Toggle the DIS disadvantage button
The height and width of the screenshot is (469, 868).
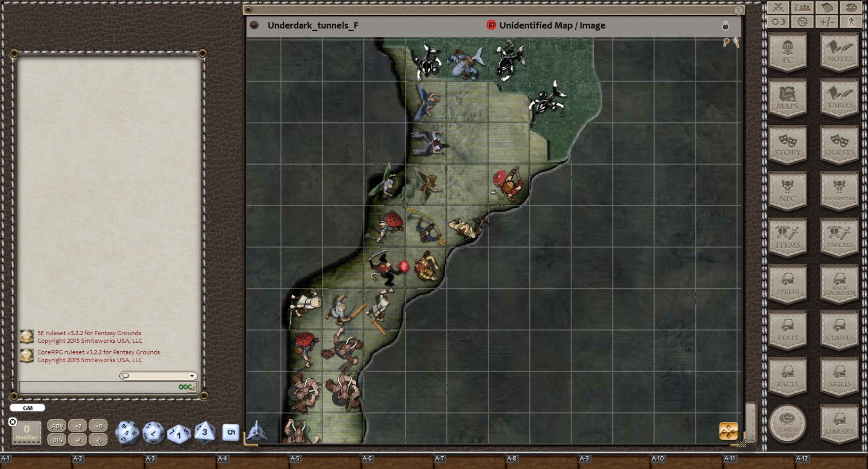tap(57, 440)
